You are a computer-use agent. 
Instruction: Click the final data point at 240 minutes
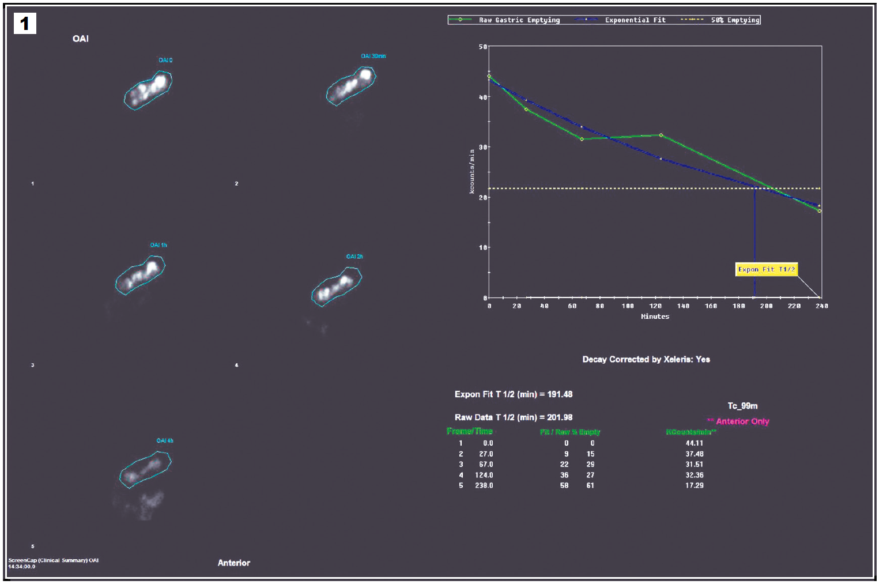pos(819,211)
